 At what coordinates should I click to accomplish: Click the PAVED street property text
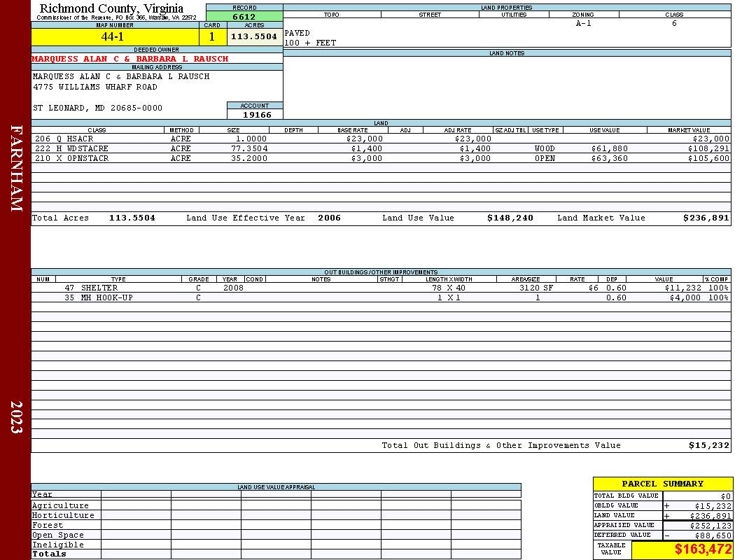coord(297,33)
